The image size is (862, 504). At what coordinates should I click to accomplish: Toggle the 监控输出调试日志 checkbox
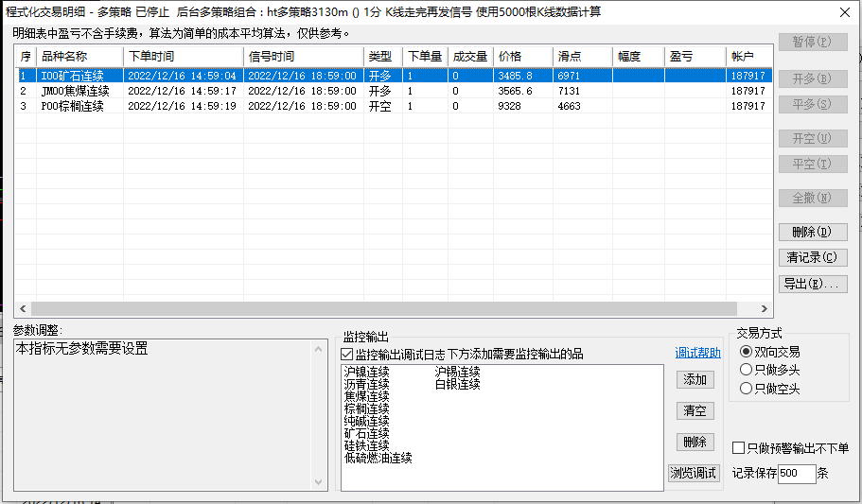tap(347, 354)
